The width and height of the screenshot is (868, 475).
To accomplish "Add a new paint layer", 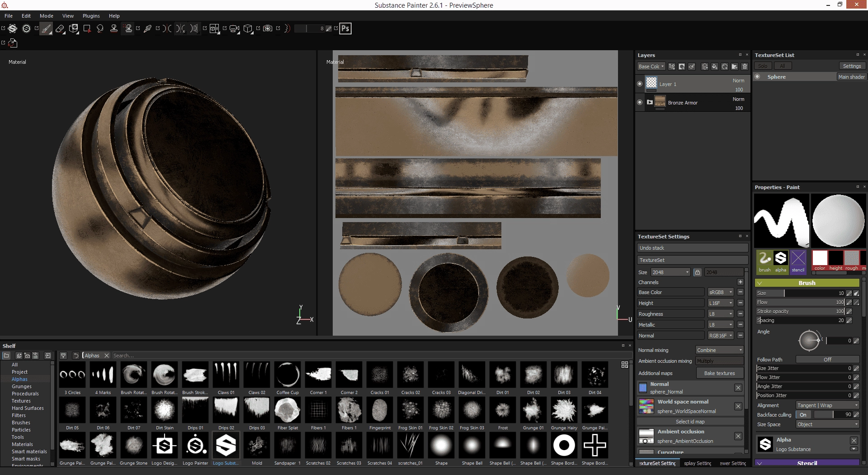I will pos(705,66).
